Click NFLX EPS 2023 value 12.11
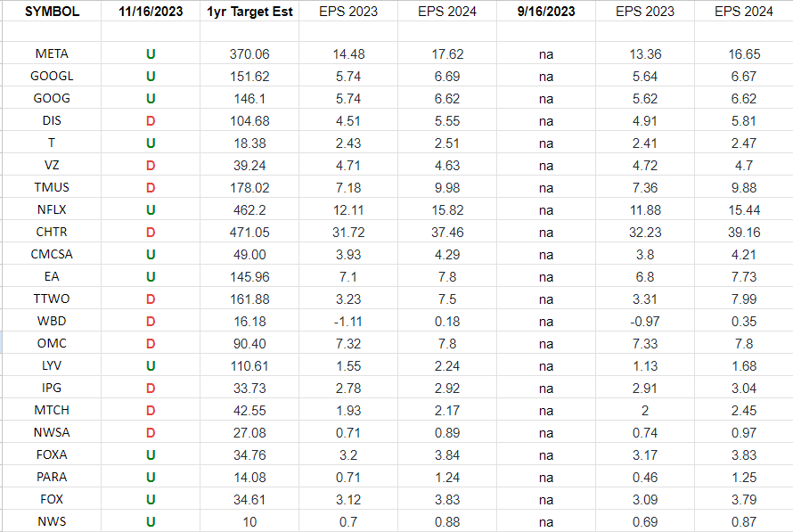This screenshot has width=793, height=532. 348,210
